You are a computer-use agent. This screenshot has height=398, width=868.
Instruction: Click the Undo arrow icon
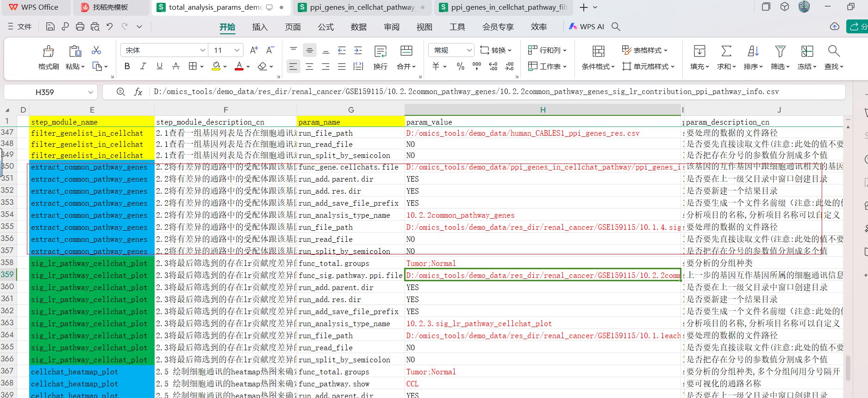tap(110, 26)
